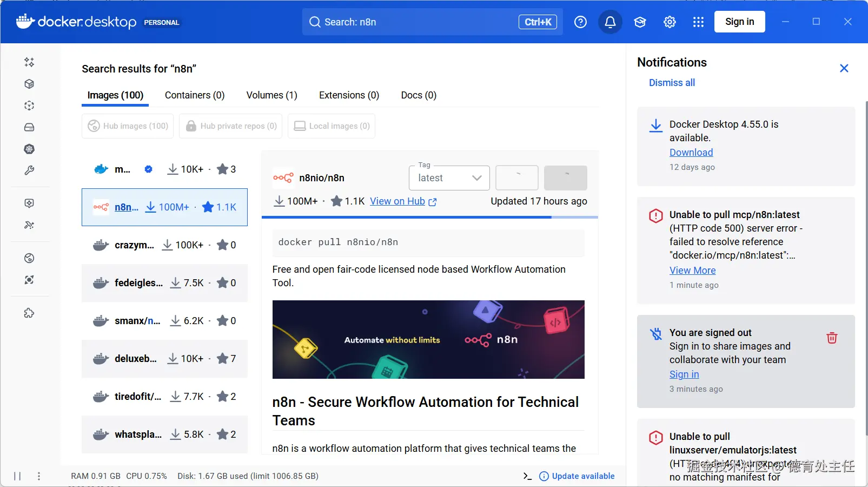
Task: Open Docker Scout target icon in sidebar
Action: pyautogui.click(x=29, y=280)
